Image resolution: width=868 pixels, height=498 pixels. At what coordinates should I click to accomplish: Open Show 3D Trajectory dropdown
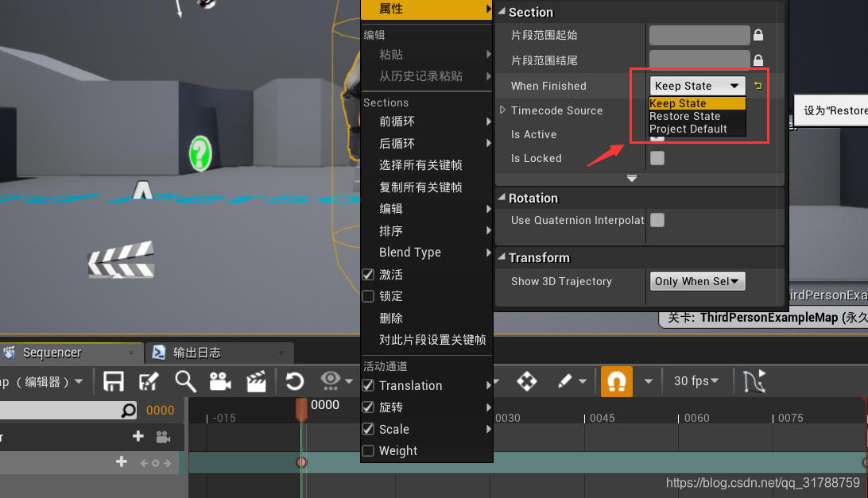(698, 281)
